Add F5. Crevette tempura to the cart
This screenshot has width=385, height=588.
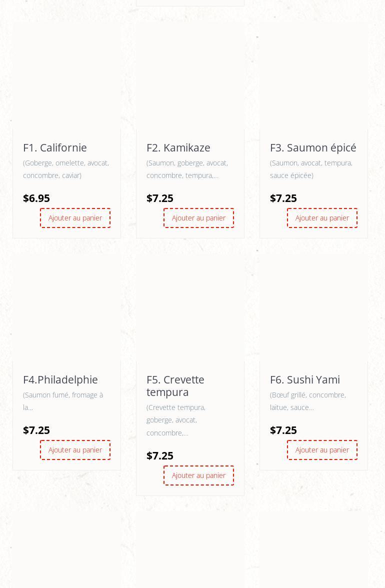(x=198, y=475)
